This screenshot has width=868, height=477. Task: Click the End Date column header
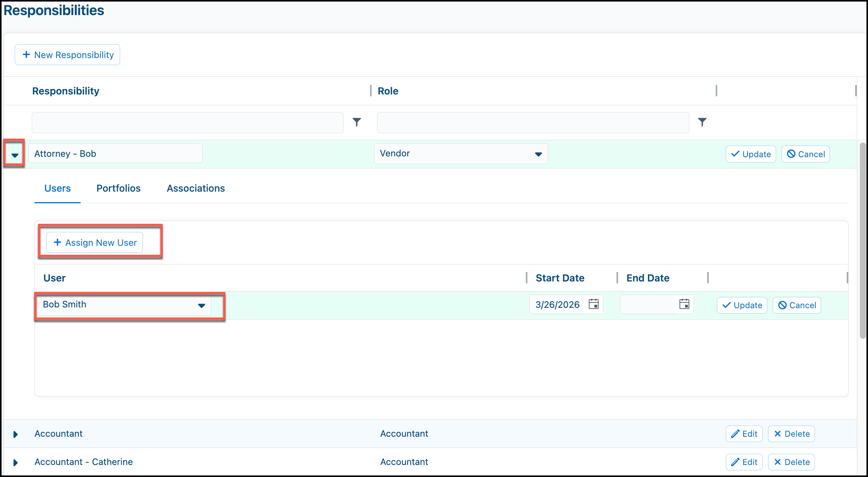click(x=648, y=278)
